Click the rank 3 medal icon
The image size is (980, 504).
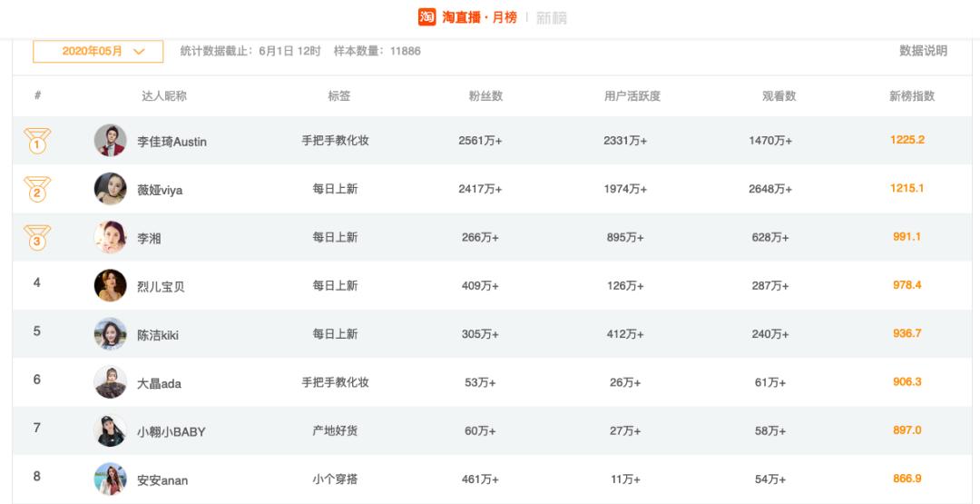tap(37, 238)
